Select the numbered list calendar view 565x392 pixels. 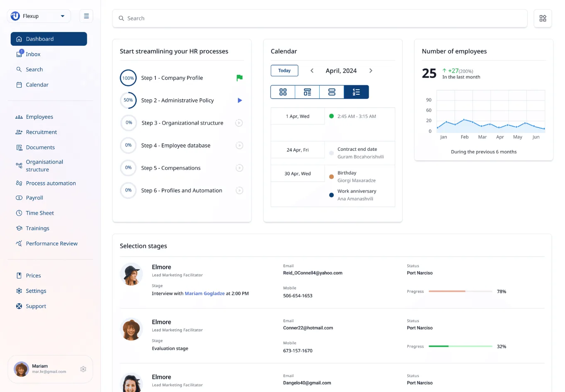tap(356, 92)
